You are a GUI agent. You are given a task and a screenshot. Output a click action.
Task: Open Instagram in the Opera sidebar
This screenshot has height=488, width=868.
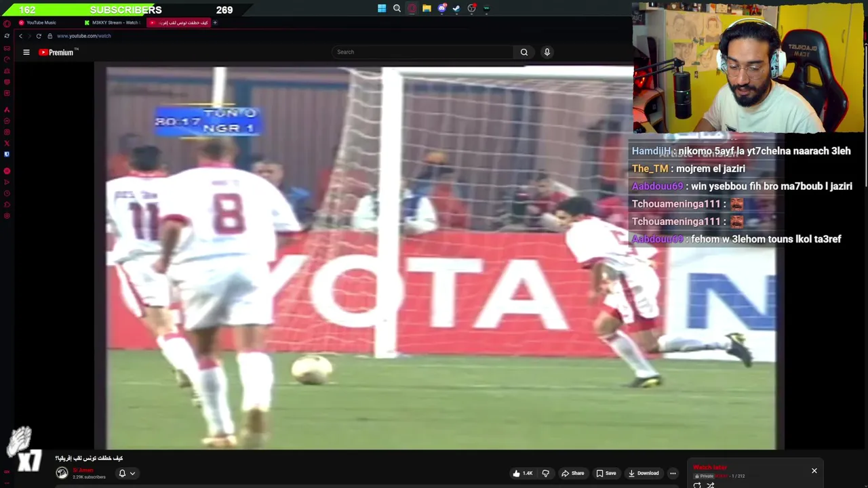pos(7,131)
